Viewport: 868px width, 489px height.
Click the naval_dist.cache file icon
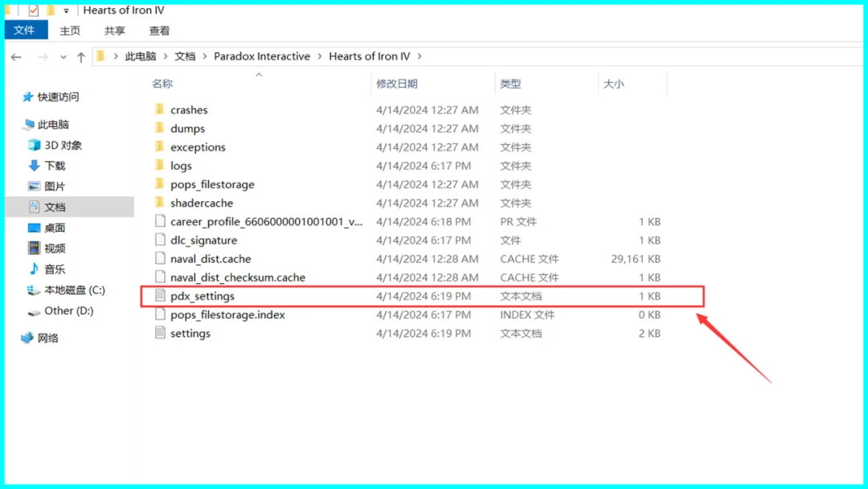pos(160,259)
